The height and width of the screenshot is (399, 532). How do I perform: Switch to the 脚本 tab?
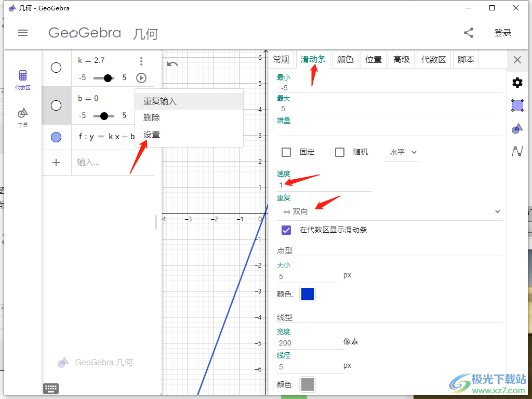point(465,60)
